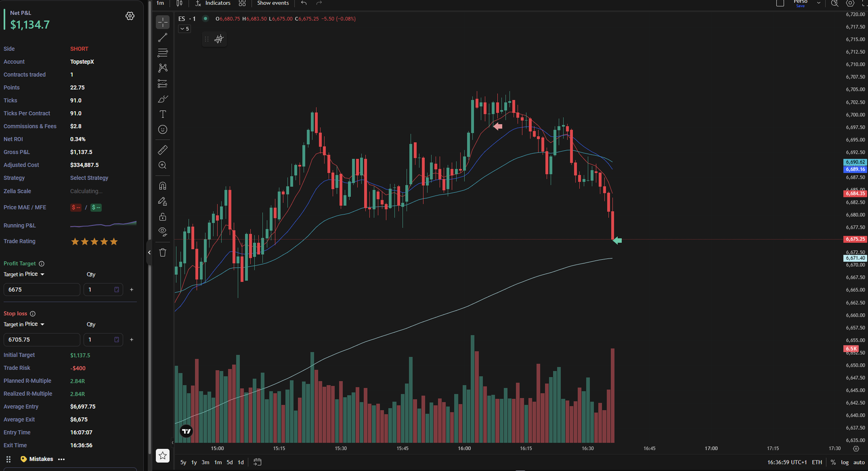Open Profit Target 'Target in Price' dropdown

point(24,274)
